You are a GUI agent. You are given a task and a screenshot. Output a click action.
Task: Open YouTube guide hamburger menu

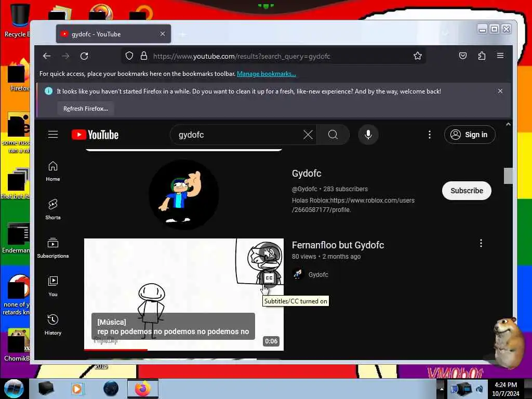coord(53,135)
